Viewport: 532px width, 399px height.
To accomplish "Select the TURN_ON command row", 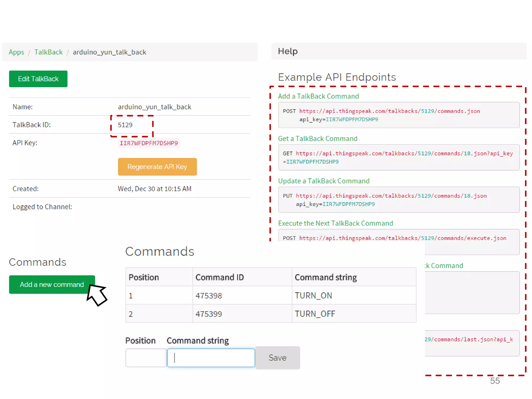I will (313, 296).
